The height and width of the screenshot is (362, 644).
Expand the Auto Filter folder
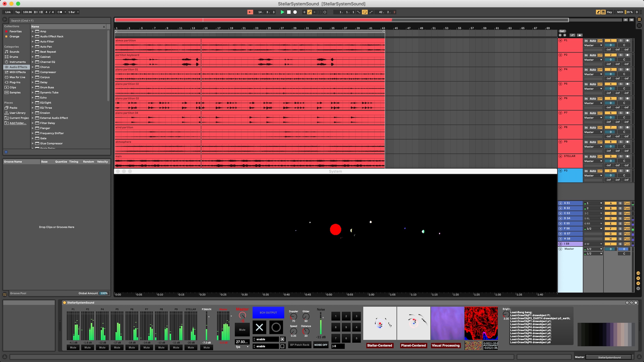pos(33,42)
